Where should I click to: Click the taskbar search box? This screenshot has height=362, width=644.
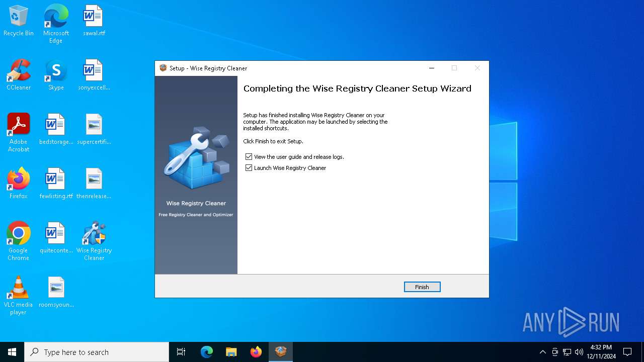coord(97,352)
